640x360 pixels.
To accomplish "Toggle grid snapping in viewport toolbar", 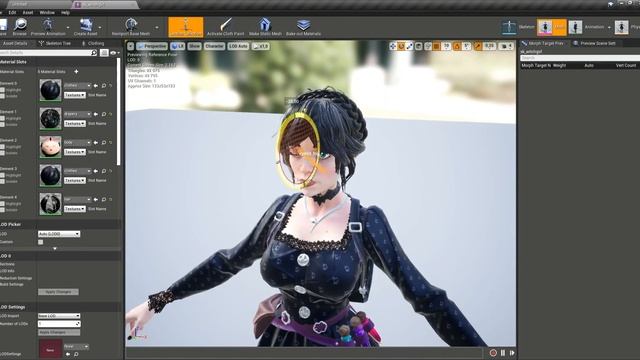I will coord(437,46).
